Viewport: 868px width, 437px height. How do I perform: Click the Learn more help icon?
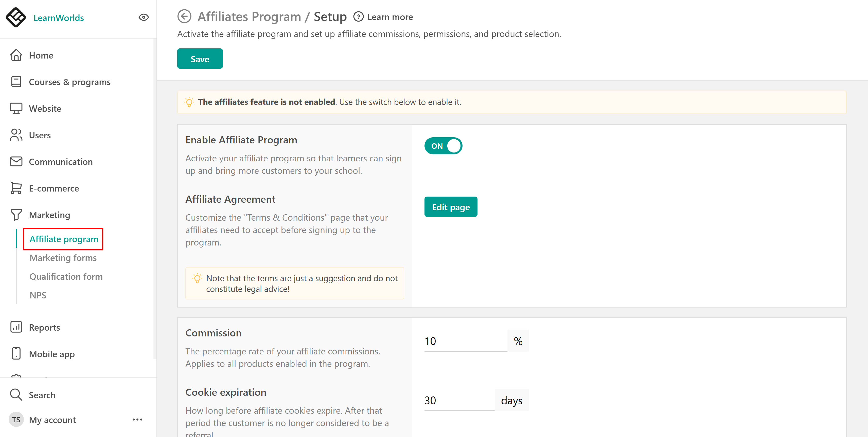358,17
